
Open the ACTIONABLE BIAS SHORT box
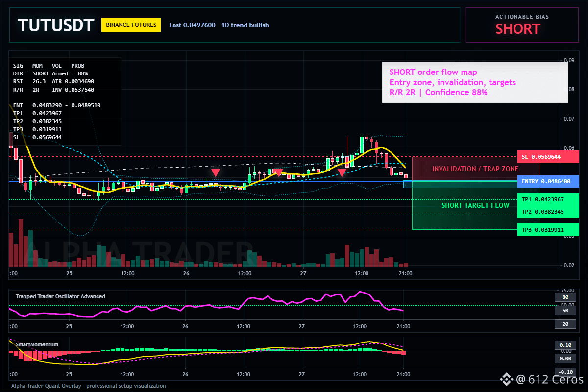point(522,25)
